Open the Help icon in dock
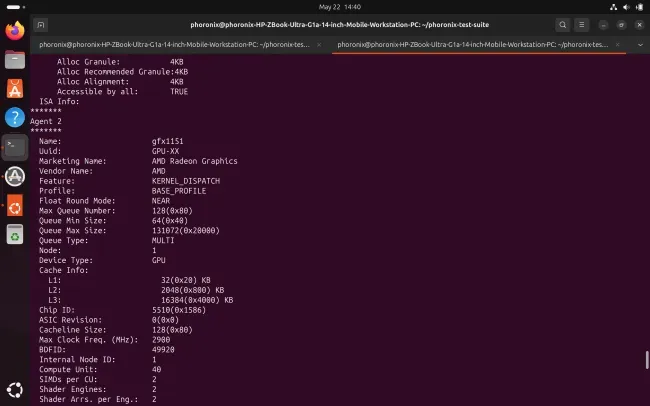 click(x=15, y=117)
